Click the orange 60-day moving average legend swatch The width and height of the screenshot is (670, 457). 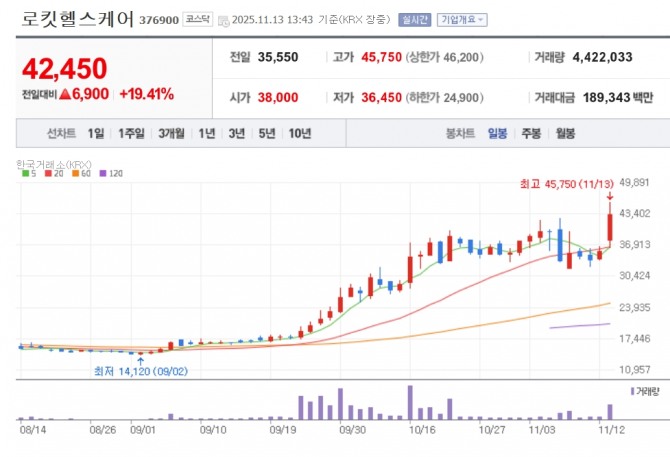76,173
